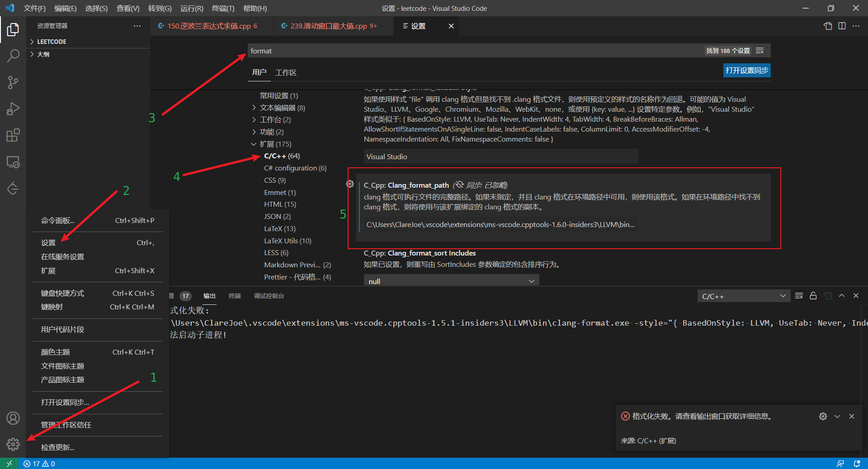Select C/C++ (64) in settings tree
Screen dimensions: 868x469
pos(282,156)
